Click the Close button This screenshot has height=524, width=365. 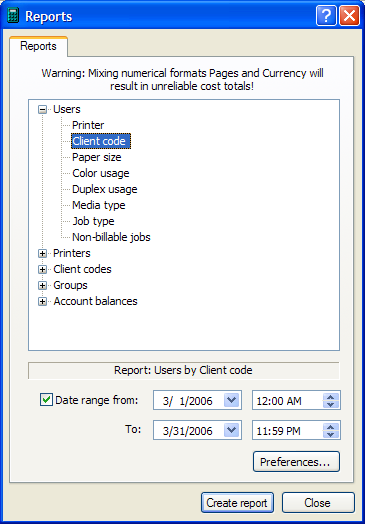coord(318,503)
